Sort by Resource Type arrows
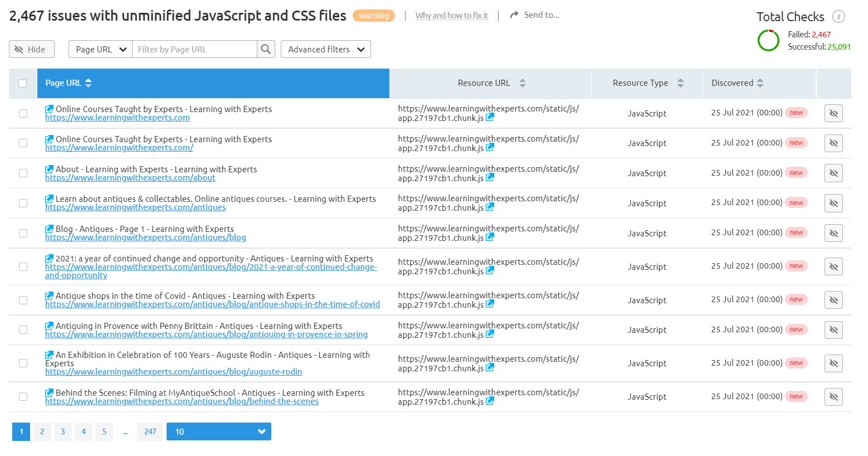This screenshot has height=456, width=868. 680,83
